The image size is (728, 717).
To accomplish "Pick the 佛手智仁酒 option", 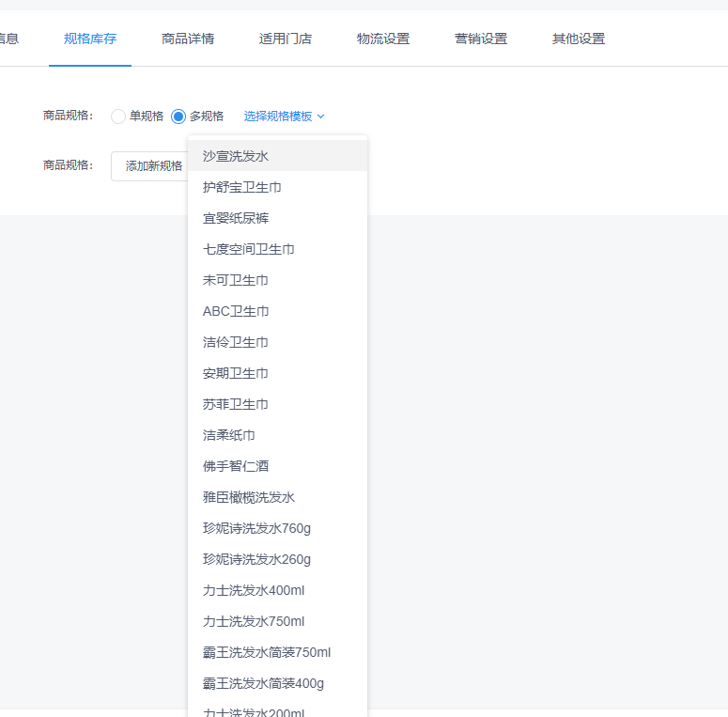I will pyautogui.click(x=278, y=466).
